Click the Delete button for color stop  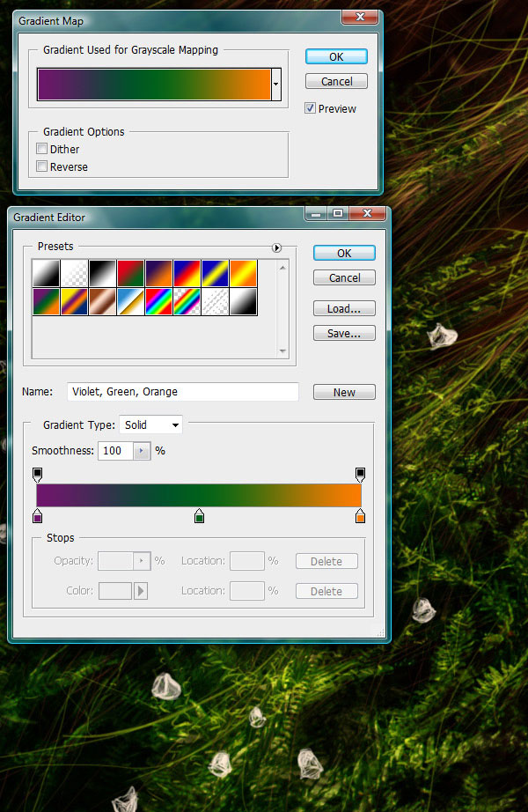[x=326, y=591]
